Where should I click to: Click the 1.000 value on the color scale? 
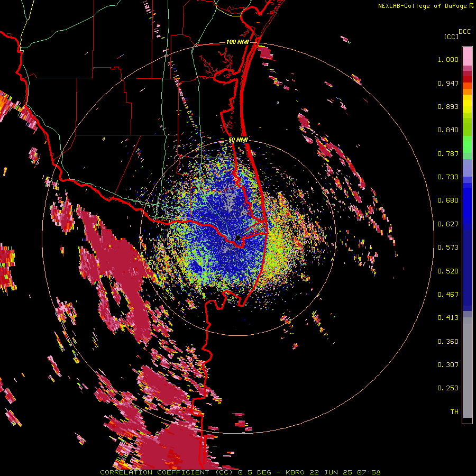(448, 59)
